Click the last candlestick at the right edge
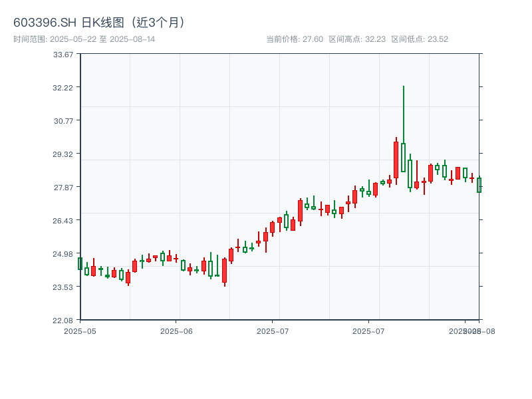 tap(479, 185)
